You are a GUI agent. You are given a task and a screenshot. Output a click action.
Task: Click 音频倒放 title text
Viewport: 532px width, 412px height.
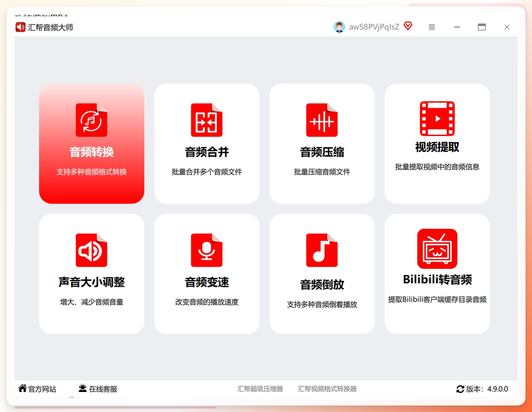[x=322, y=284]
